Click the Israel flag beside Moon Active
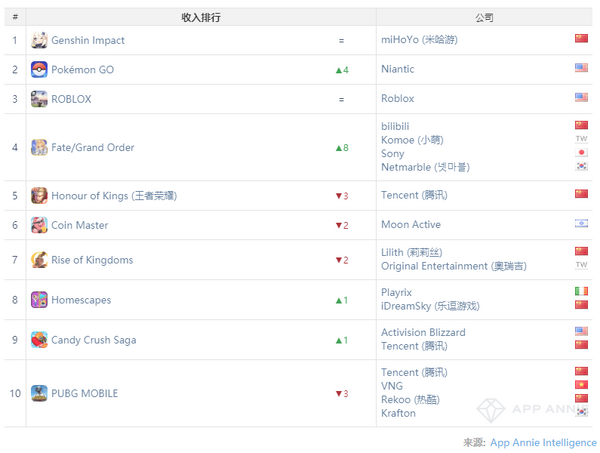Viewport: 600px width, 453px height. [x=581, y=225]
